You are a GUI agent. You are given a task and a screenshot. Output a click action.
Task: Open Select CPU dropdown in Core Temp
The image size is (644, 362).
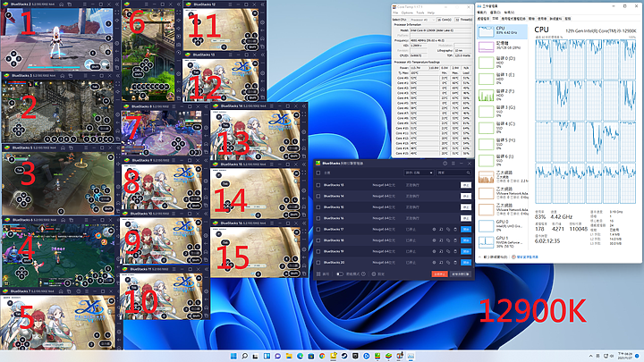(x=422, y=20)
